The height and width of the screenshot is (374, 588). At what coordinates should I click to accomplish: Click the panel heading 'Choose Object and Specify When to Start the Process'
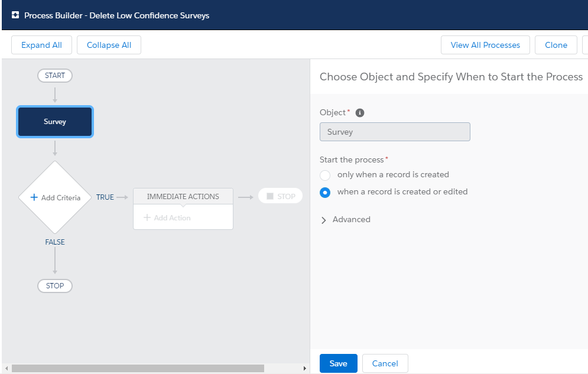[451, 77]
